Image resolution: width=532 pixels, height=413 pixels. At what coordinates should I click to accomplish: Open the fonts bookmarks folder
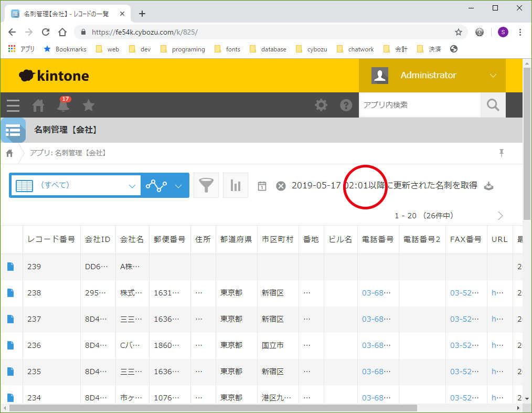228,49
